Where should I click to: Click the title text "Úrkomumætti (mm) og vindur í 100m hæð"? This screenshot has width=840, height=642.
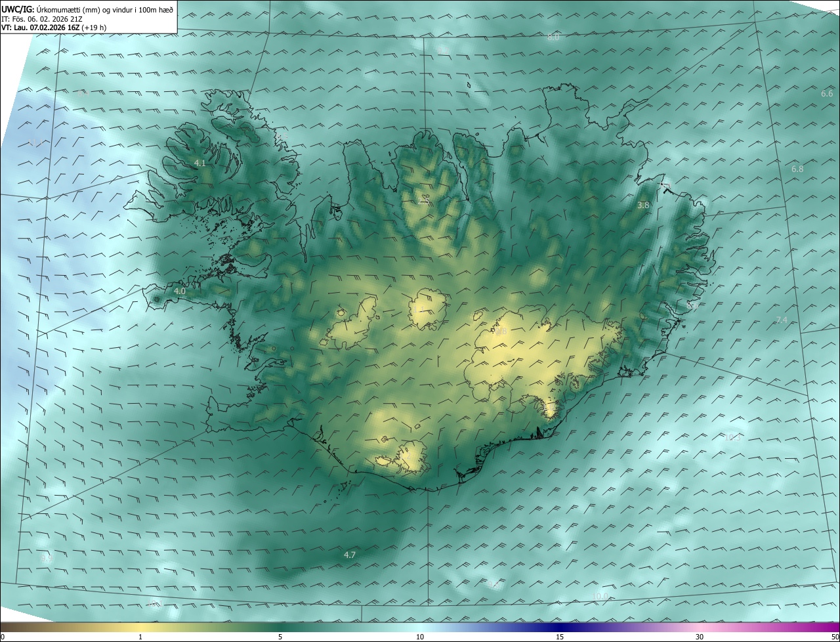pos(105,10)
